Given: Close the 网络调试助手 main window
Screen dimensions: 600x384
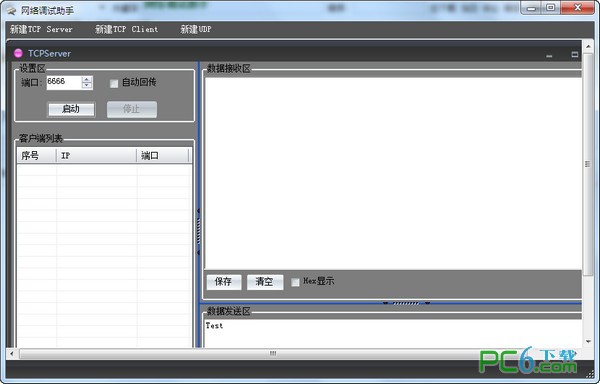Looking at the screenshot, I should (578, 8).
